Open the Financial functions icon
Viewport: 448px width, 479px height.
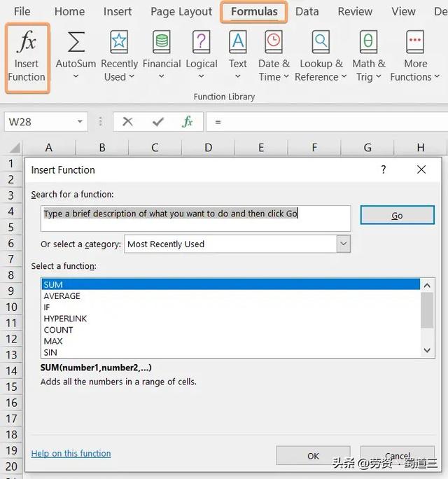(162, 41)
